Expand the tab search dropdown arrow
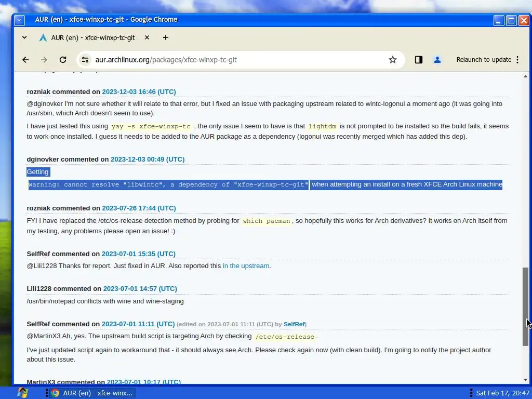Viewport: 532px width, 399px height. point(24,37)
